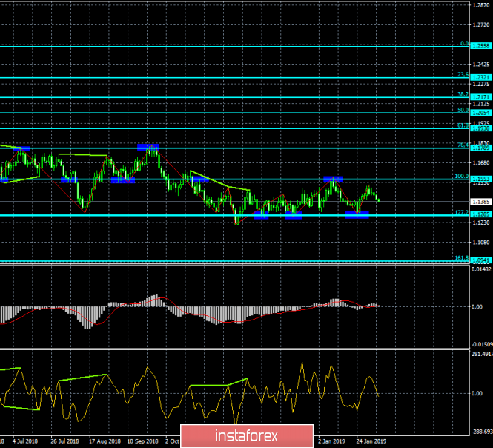This screenshot has height=448, width=493.
Task: Select the 76.4 level price tag 1.1789
Action: pyautogui.click(x=481, y=148)
